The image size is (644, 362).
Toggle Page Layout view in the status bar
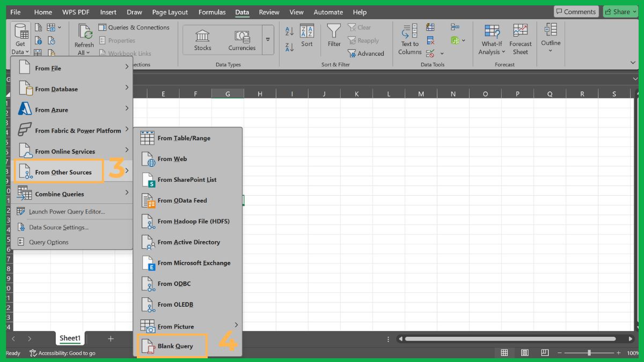click(524, 352)
